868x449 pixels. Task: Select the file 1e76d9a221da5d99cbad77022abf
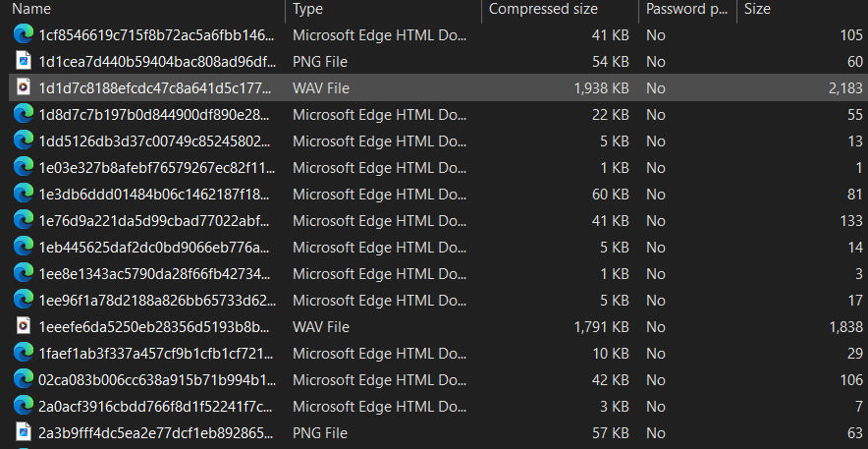pos(152,220)
